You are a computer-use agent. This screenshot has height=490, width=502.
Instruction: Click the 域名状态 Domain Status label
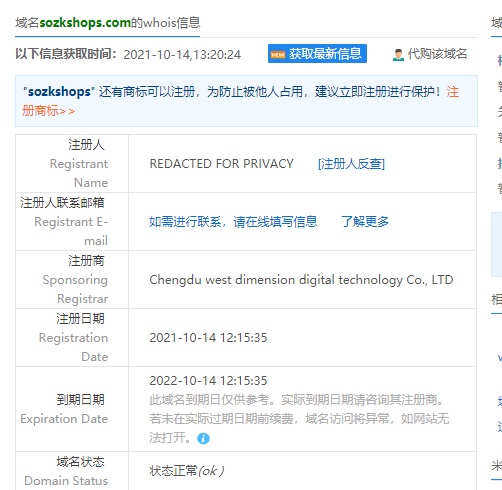(72, 471)
